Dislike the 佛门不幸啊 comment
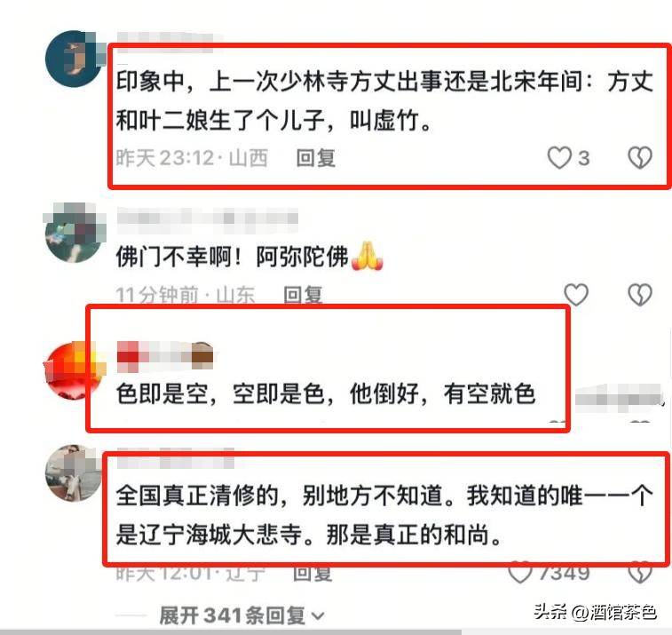The width and height of the screenshot is (672, 635). (x=640, y=295)
